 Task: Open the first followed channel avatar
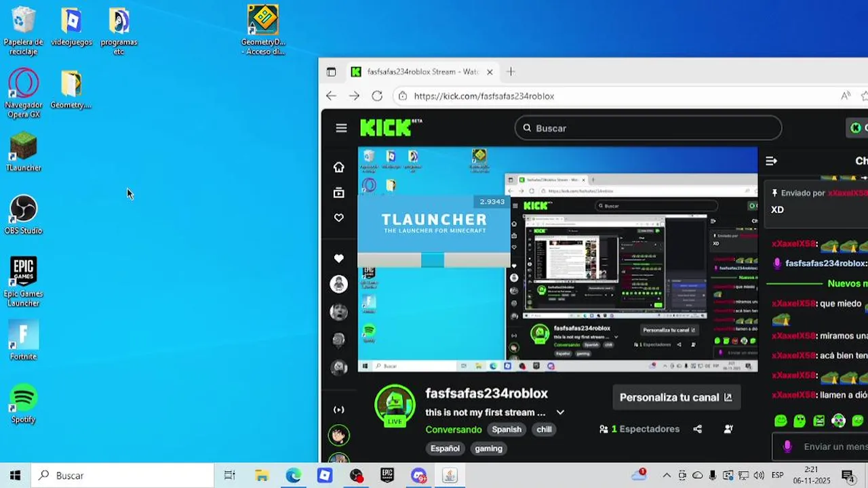338,284
